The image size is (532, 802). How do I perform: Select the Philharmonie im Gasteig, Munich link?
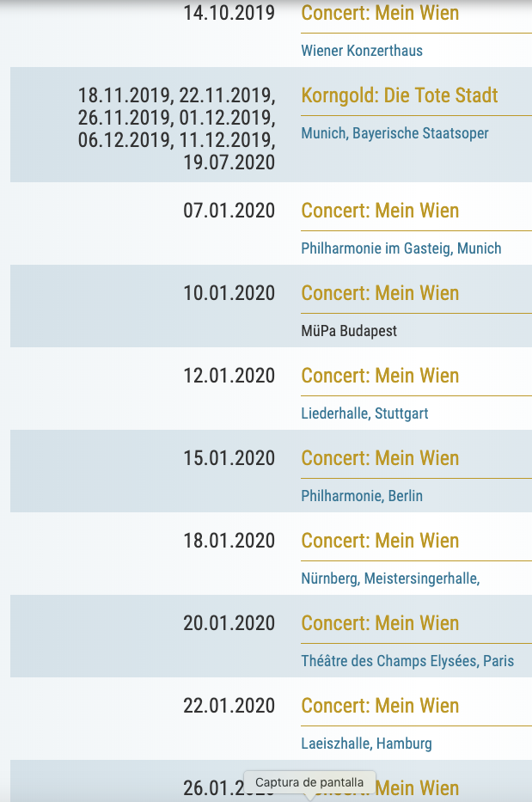tap(401, 248)
